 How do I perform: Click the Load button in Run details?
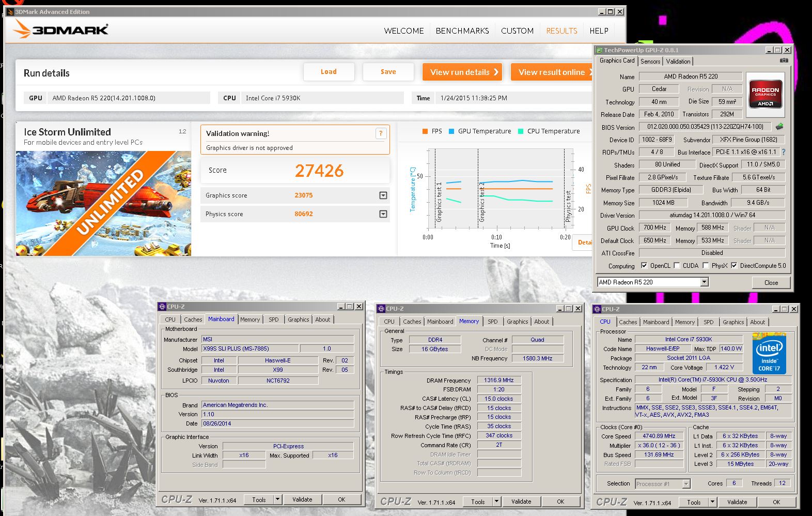(329, 72)
